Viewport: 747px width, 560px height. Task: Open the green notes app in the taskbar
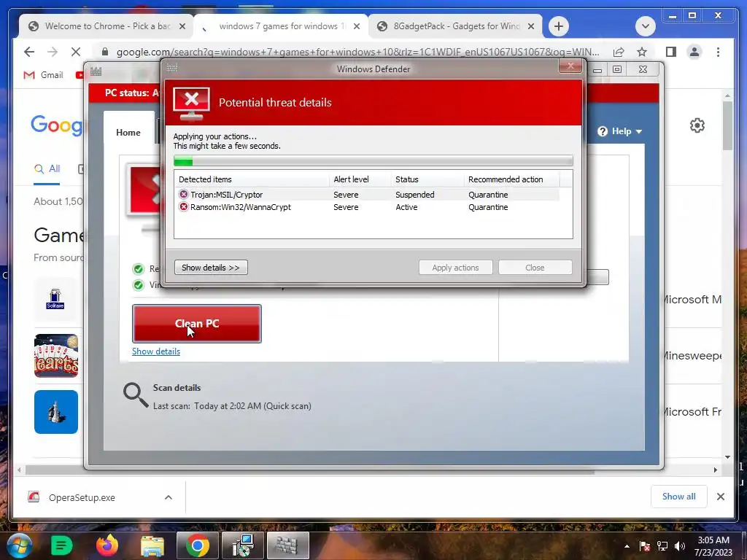61,545
